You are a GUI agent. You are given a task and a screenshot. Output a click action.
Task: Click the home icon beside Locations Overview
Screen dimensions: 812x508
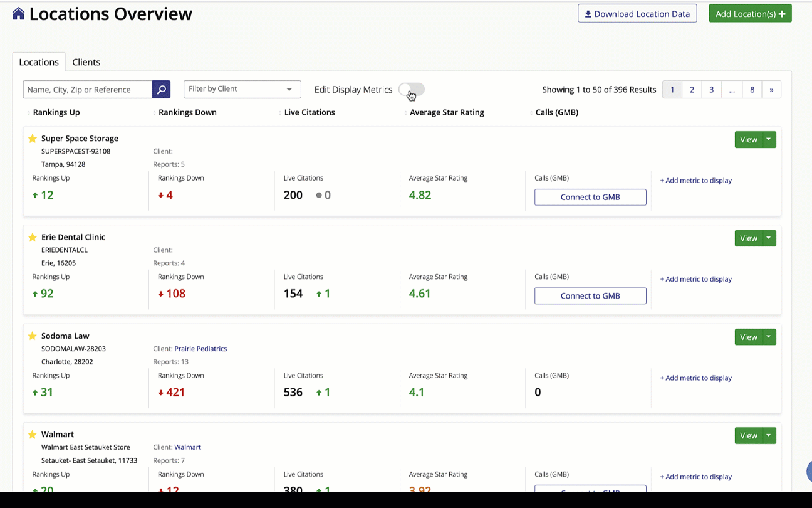point(18,13)
